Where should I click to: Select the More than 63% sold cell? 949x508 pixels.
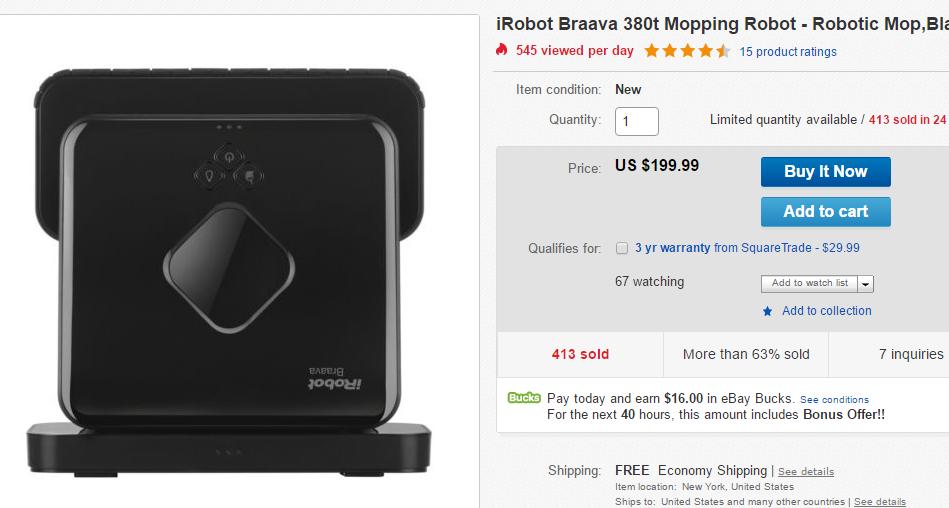[746, 354]
